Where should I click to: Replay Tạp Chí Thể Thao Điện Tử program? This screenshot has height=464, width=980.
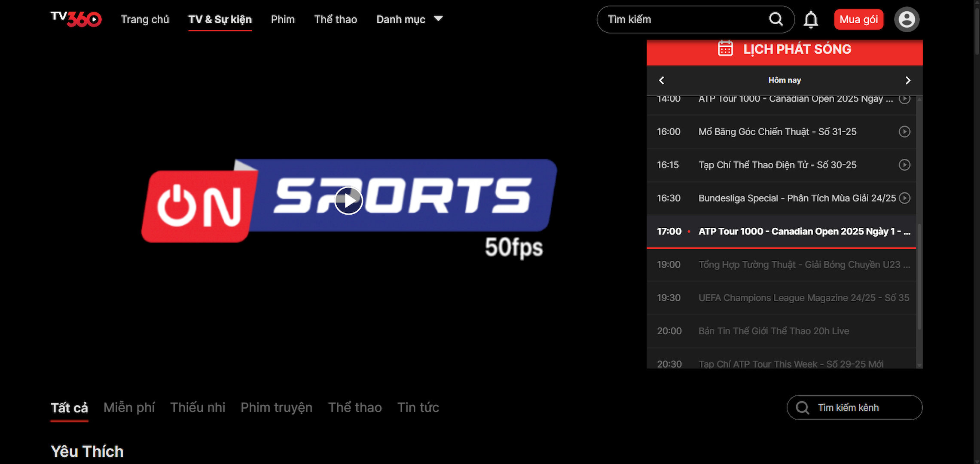pyautogui.click(x=904, y=165)
